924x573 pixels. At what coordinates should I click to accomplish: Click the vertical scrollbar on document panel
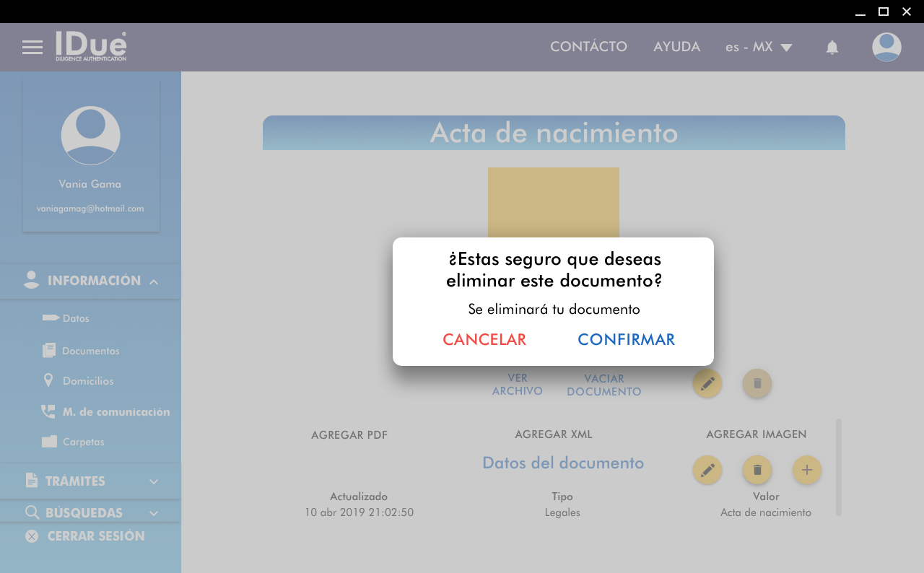839,466
